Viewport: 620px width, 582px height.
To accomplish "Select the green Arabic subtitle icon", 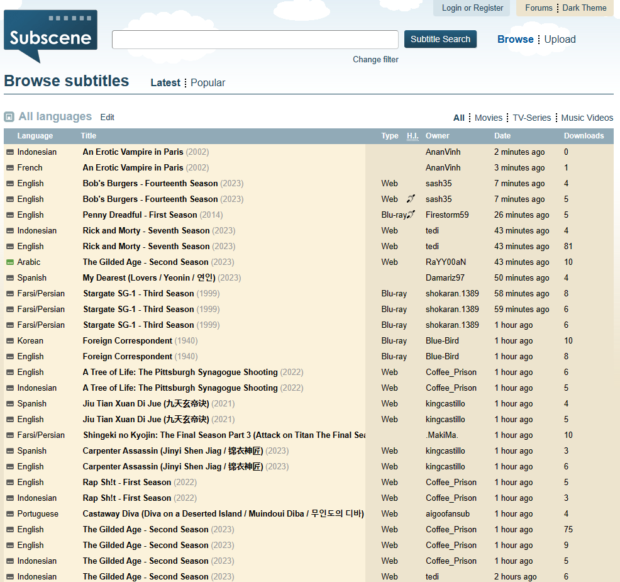I will [10, 262].
